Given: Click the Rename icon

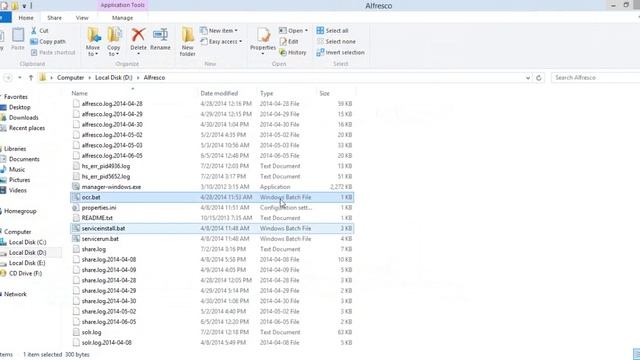Looking at the screenshot, I should point(160,35).
